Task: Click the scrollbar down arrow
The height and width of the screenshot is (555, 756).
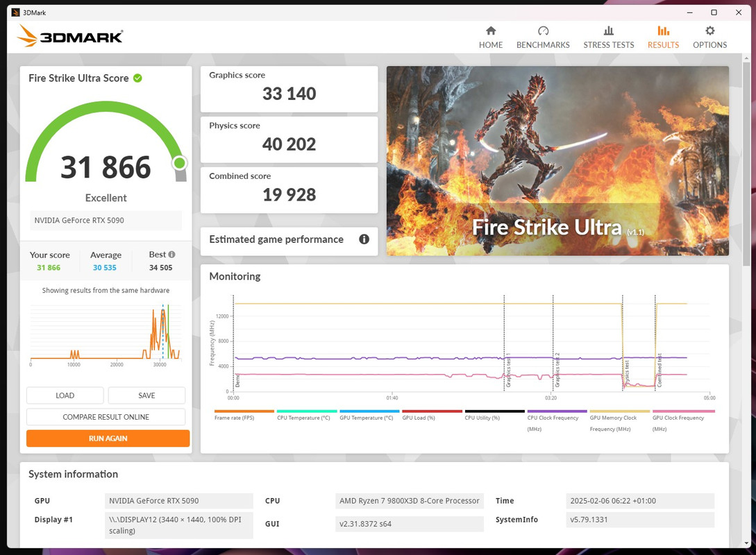Action: pyautogui.click(x=746, y=543)
